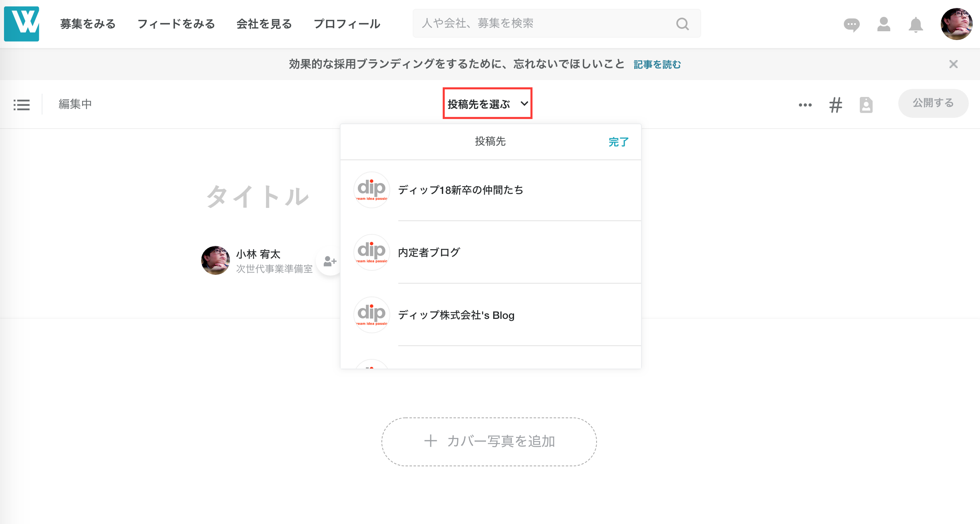
Task: Open フィードをみる navigation item
Action: click(x=176, y=24)
